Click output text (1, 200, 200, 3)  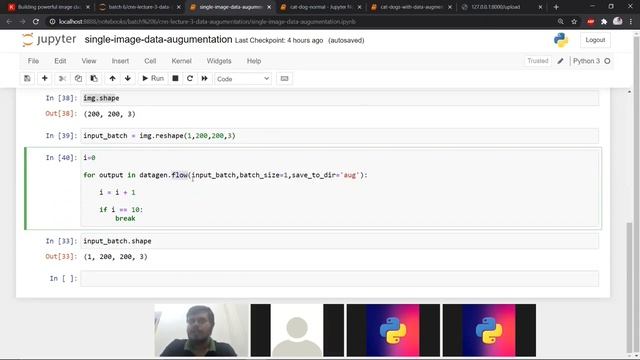pos(116,257)
